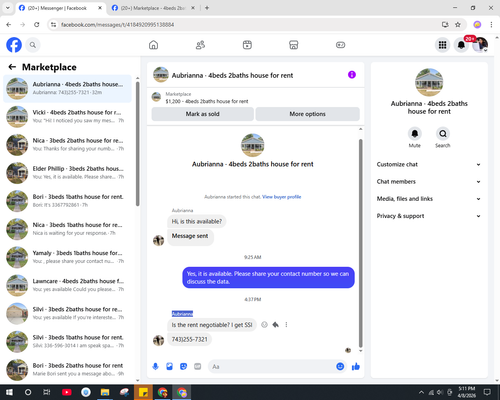
Task: Click the purple conversation info icon
Action: coord(352,75)
